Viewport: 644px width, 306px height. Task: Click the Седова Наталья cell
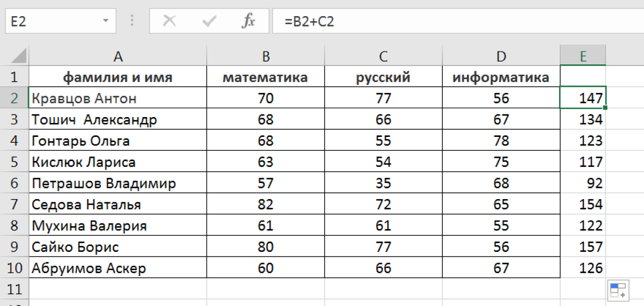point(118,205)
